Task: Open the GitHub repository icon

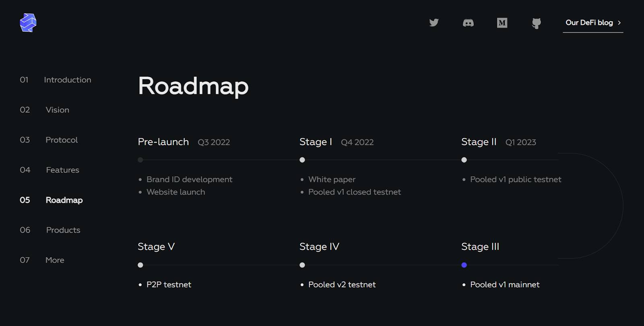Action: pyautogui.click(x=536, y=23)
